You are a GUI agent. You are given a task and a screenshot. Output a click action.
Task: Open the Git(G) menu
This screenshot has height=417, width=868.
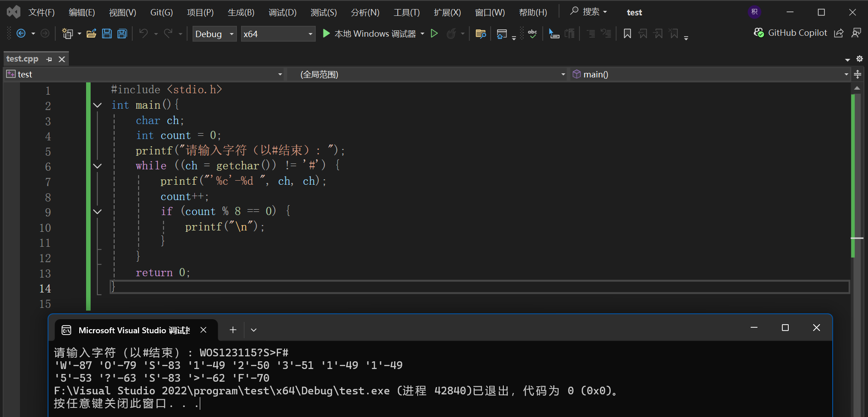[162, 13]
